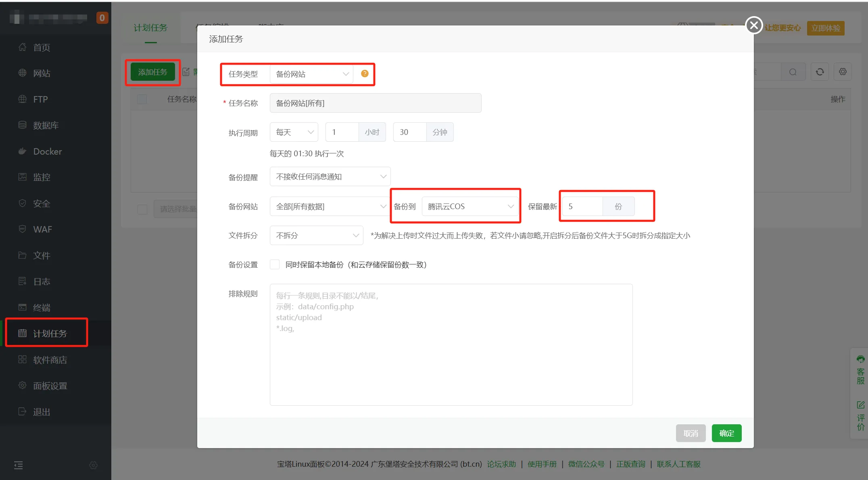Click the orange help question mark icon
Viewport: 868px width, 480px height.
coord(365,73)
